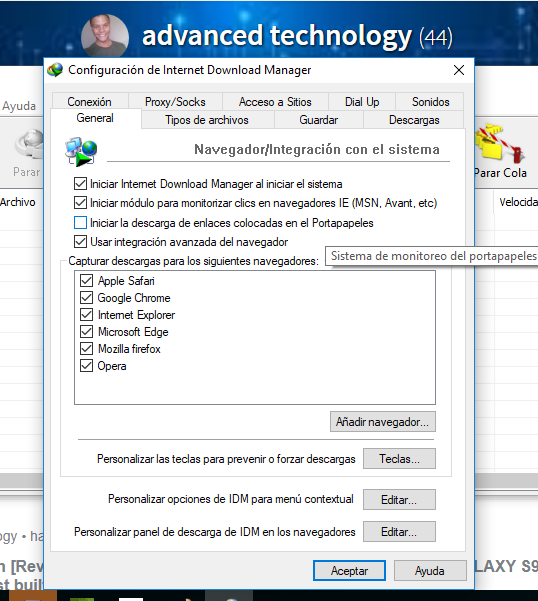Click the Google Chrome label text
The height and width of the screenshot is (601, 538).
134,298
